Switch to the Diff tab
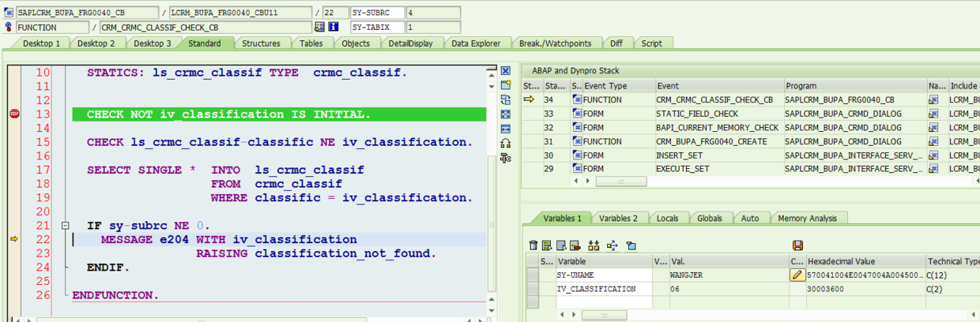 coord(616,43)
